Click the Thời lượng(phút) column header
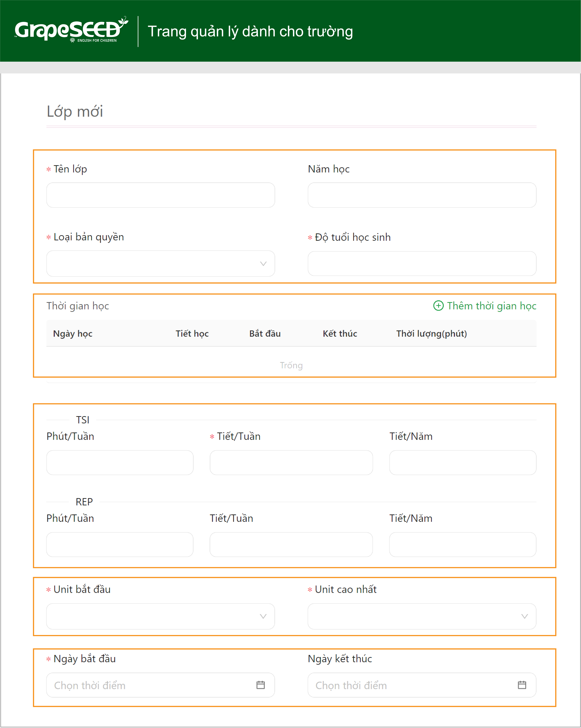 click(431, 334)
